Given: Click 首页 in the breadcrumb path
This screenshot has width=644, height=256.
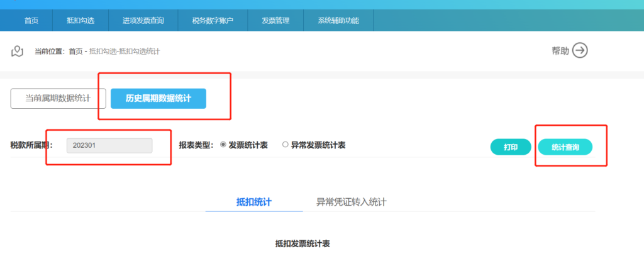Looking at the screenshot, I should click(x=75, y=52).
